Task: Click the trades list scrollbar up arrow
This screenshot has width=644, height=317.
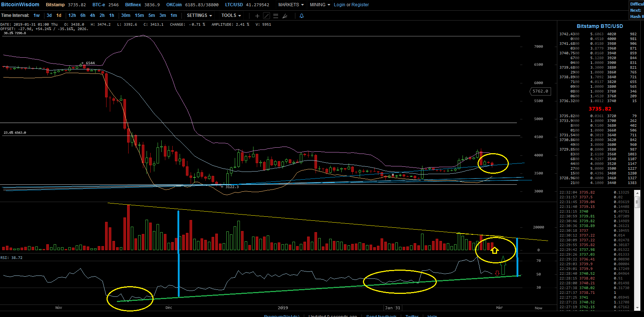Action: click(x=637, y=192)
